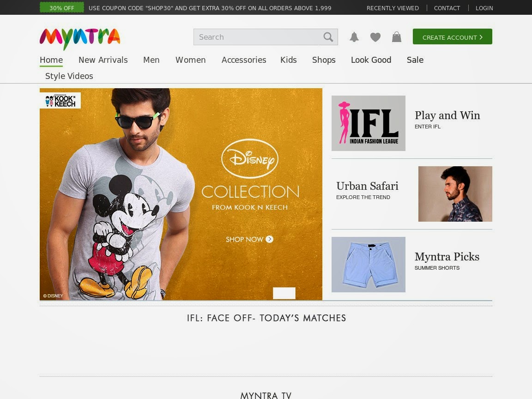Click FROM KOOK N KEECH banner text
Image resolution: width=532 pixels, height=399 pixels.
250,207
